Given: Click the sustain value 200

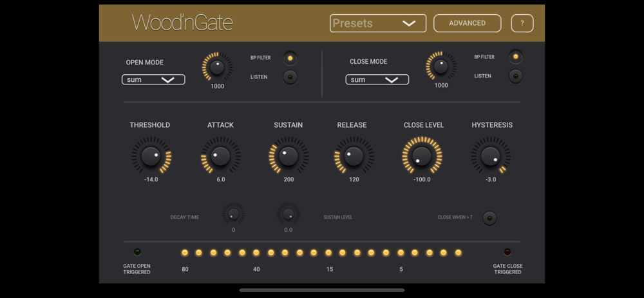Looking at the screenshot, I should [289, 180].
